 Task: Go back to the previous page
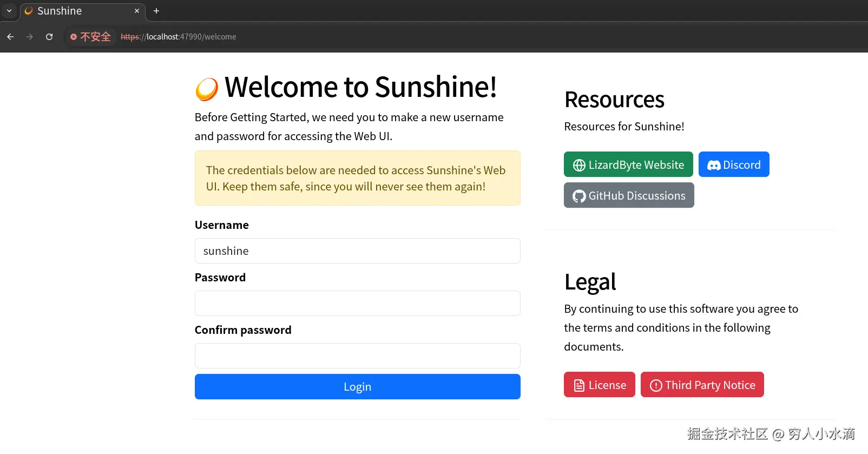pos(10,37)
